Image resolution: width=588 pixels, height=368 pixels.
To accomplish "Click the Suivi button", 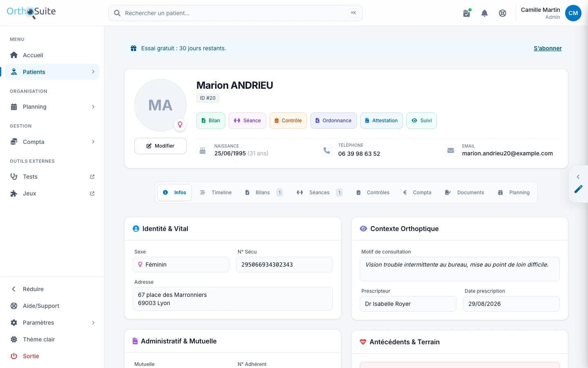I will coord(421,121).
